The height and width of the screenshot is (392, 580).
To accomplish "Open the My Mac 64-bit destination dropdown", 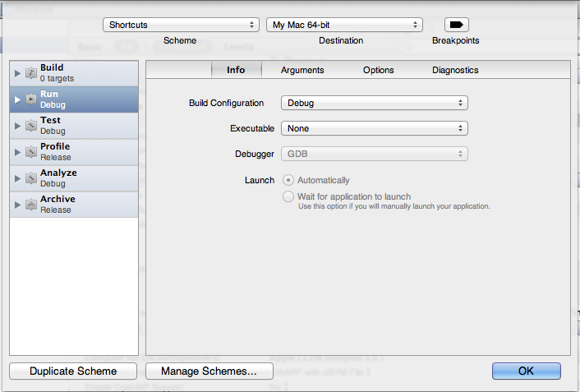I will [345, 25].
